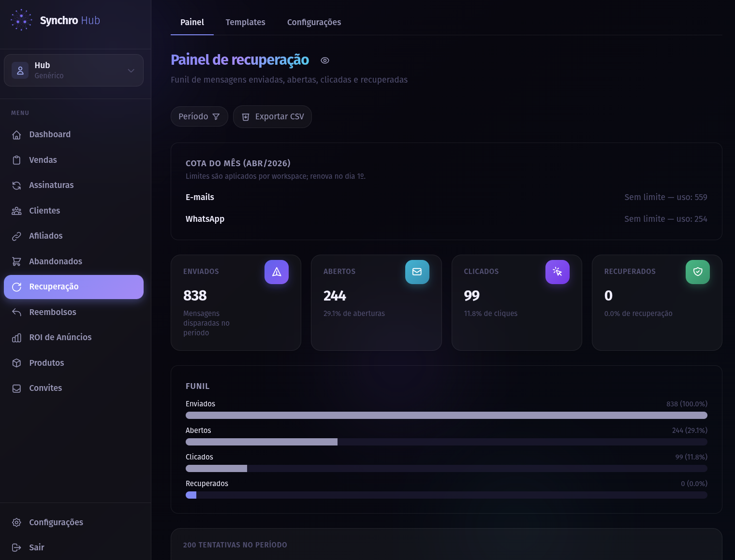Click the Abandonados cart icon
Image resolution: width=735 pixels, height=560 pixels.
point(16,261)
